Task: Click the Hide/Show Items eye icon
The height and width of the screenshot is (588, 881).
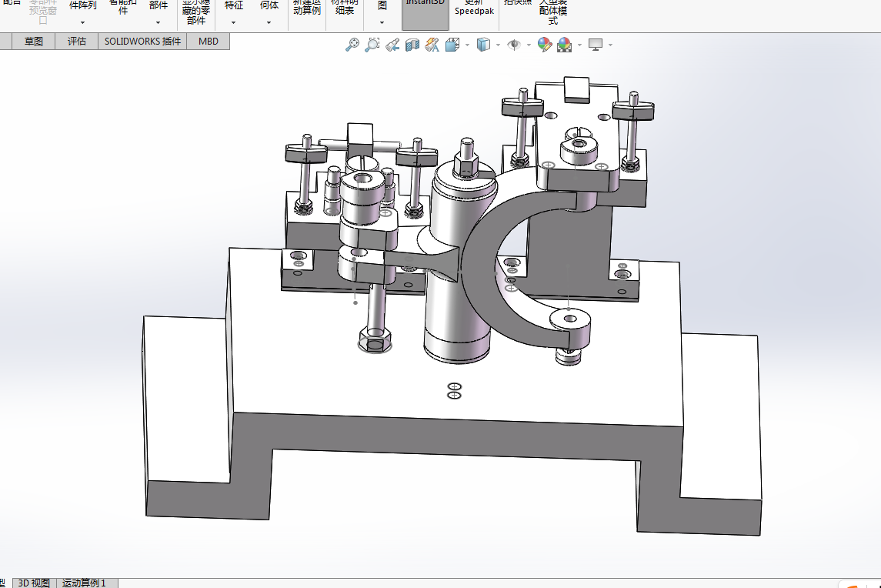Action: [513, 45]
